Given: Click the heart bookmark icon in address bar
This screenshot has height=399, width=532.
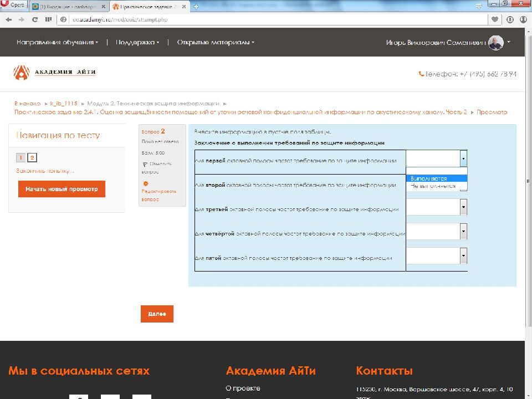Looking at the screenshot, I should click(494, 18).
